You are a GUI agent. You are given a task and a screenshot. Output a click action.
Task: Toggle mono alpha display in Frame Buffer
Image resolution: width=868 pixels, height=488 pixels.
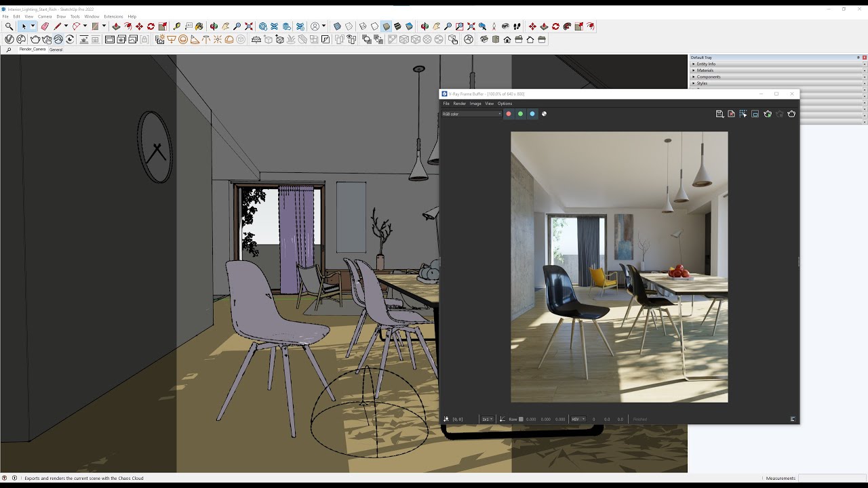pyautogui.click(x=544, y=114)
